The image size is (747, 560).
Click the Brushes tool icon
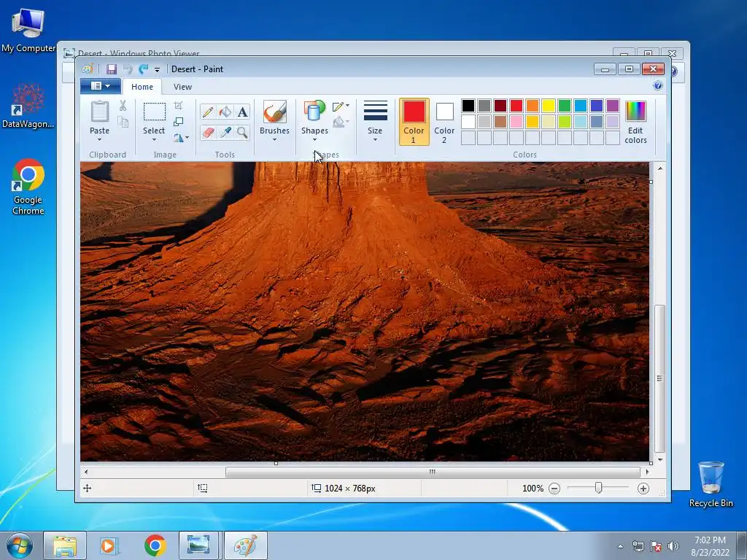click(x=274, y=112)
